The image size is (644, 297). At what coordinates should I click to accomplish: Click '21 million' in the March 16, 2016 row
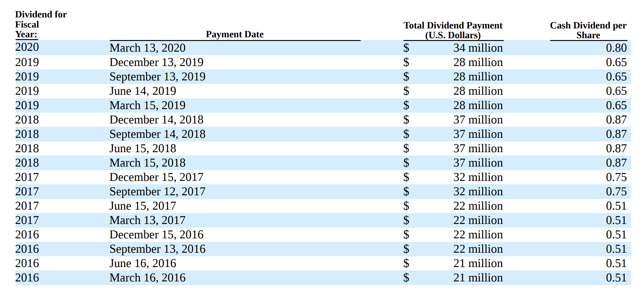tap(478, 278)
